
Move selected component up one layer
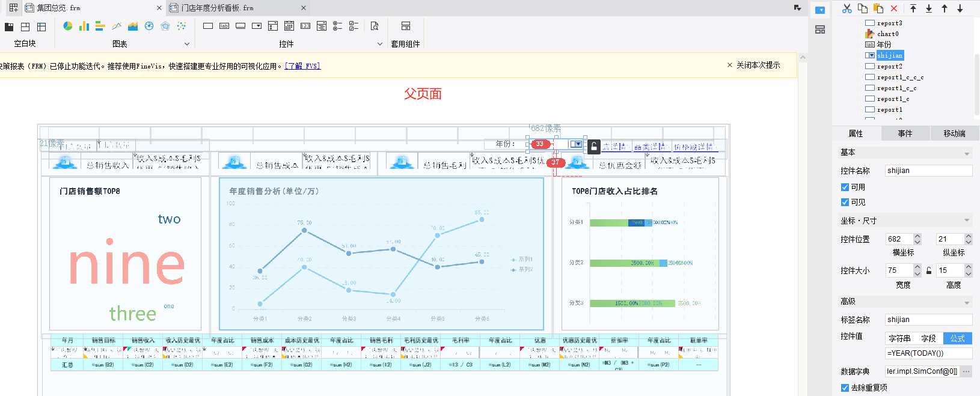click(945, 8)
